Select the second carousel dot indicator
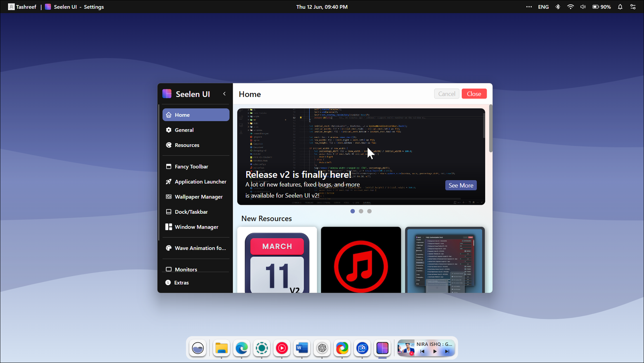This screenshot has width=644, height=363. (x=361, y=211)
